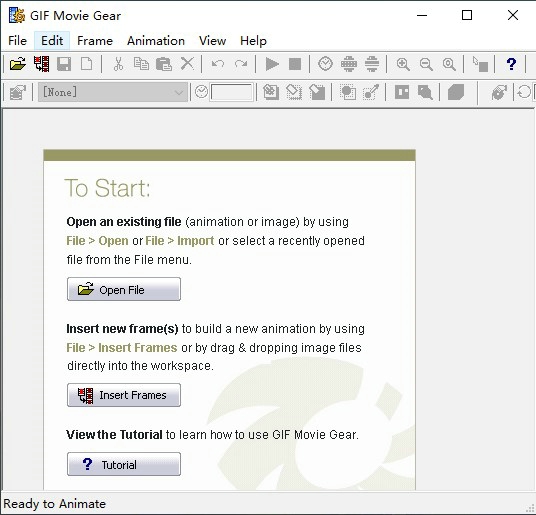
Task: Click the Zoom In magnifier icon
Action: (403, 64)
